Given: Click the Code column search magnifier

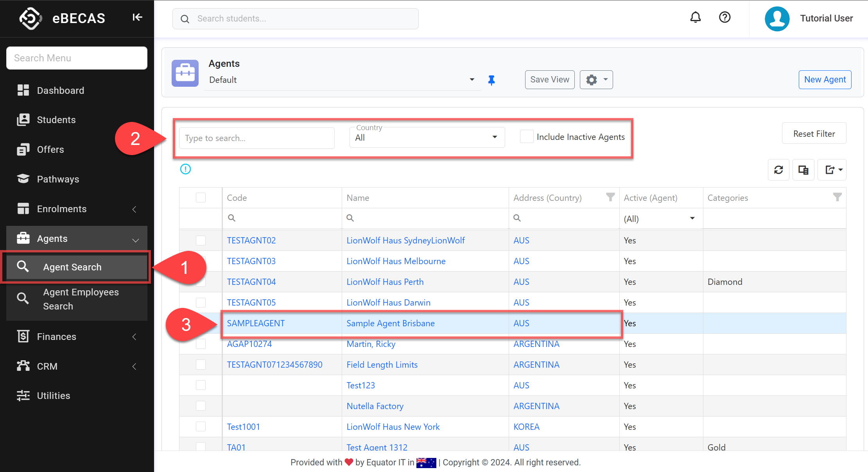Looking at the screenshot, I should click(231, 218).
